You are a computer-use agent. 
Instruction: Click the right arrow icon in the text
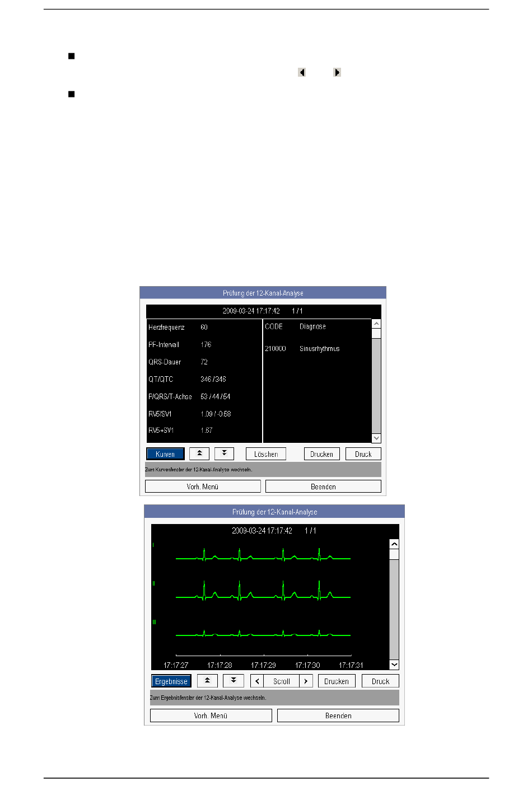[x=337, y=72]
